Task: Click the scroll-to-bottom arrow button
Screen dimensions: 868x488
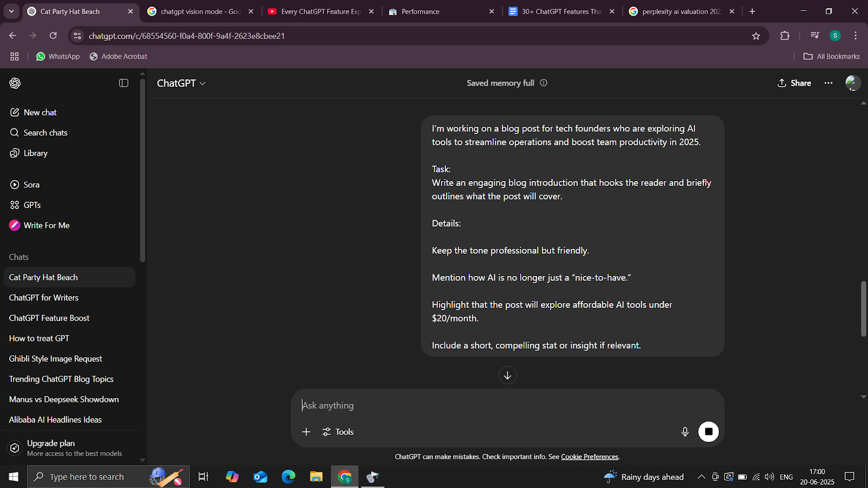Action: coord(508,375)
